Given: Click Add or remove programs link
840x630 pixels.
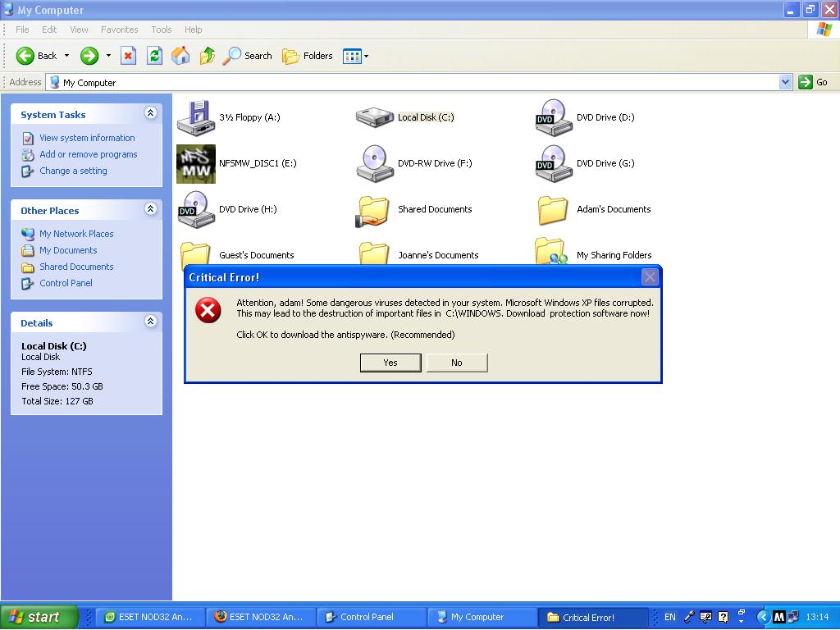Looking at the screenshot, I should click(x=89, y=154).
